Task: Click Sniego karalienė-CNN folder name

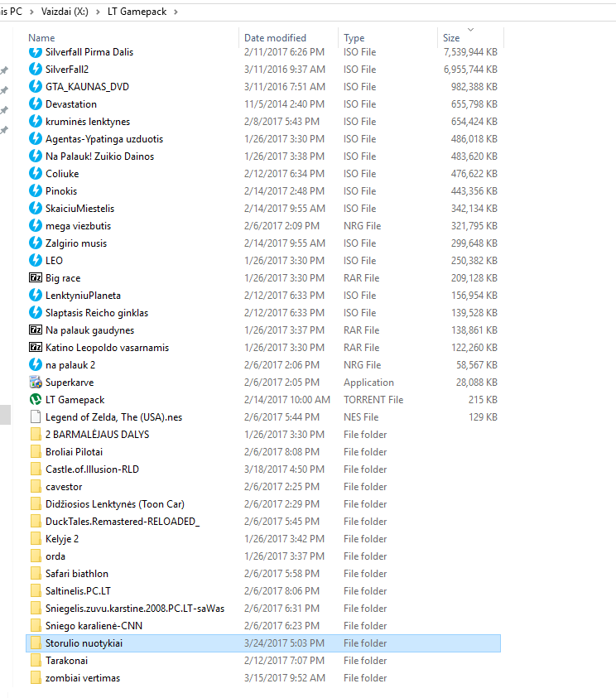Action: pyautogui.click(x=94, y=625)
